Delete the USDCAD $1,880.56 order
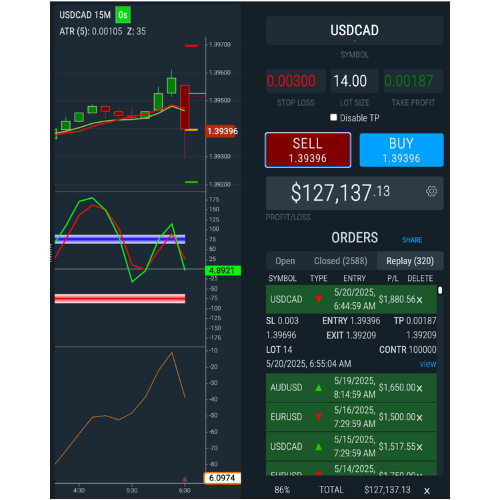500x500 pixels. tap(420, 300)
